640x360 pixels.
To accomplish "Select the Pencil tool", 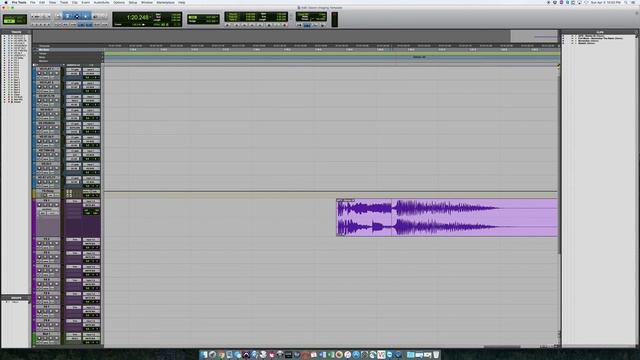I will [104, 16].
